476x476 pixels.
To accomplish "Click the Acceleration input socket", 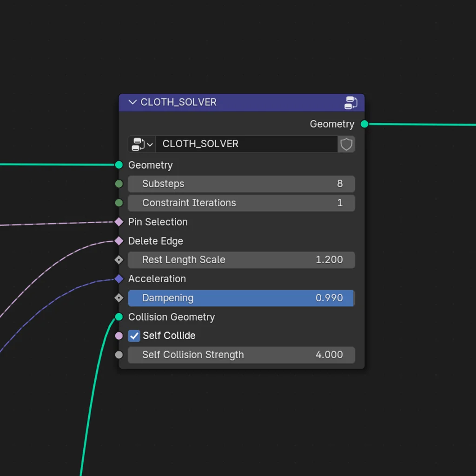I will [119, 279].
